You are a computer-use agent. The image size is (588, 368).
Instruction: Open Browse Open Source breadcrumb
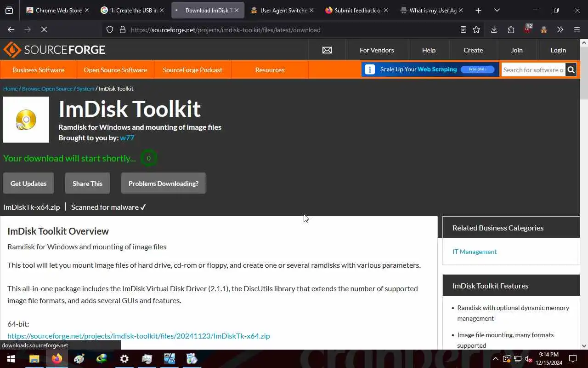tap(47, 89)
